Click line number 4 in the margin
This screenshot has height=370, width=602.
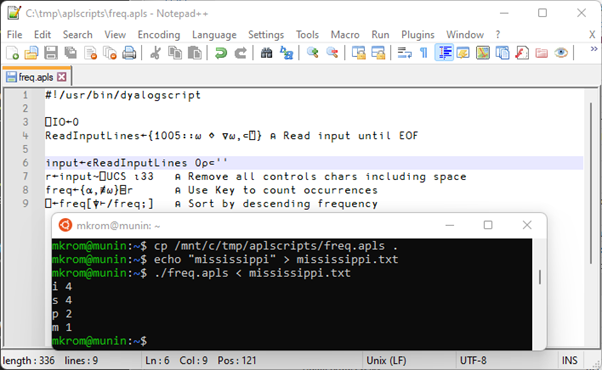pos(25,135)
